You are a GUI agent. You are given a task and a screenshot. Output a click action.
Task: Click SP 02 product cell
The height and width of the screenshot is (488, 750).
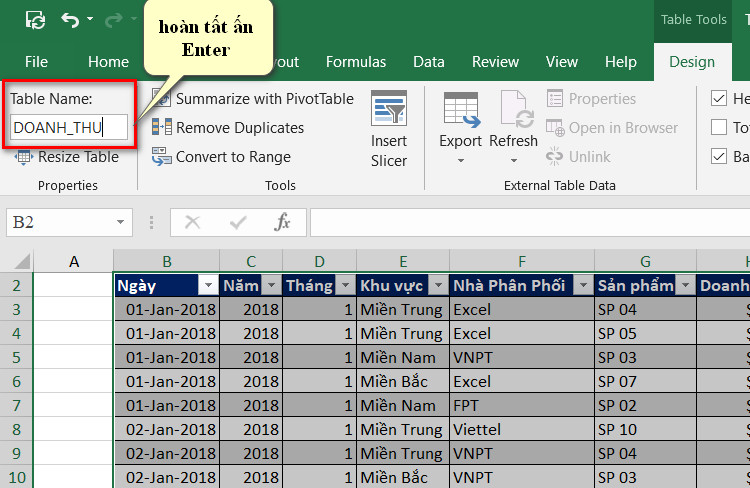tap(645, 405)
